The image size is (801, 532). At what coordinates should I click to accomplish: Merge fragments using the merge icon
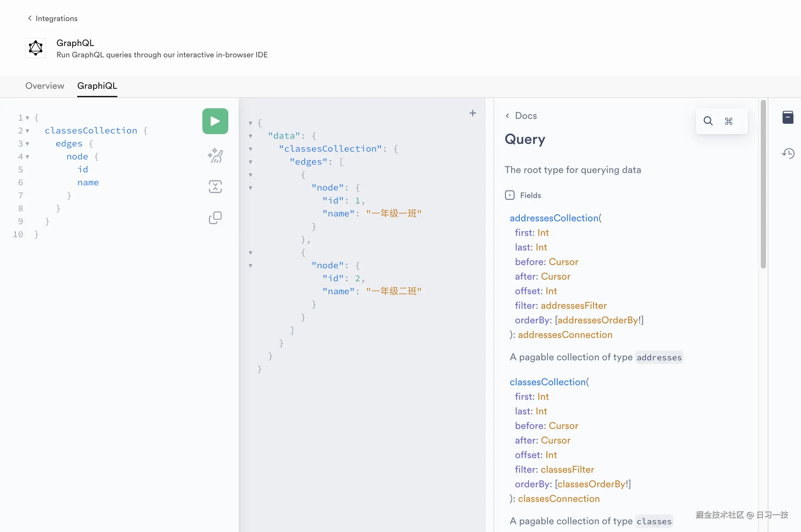pyautogui.click(x=215, y=186)
